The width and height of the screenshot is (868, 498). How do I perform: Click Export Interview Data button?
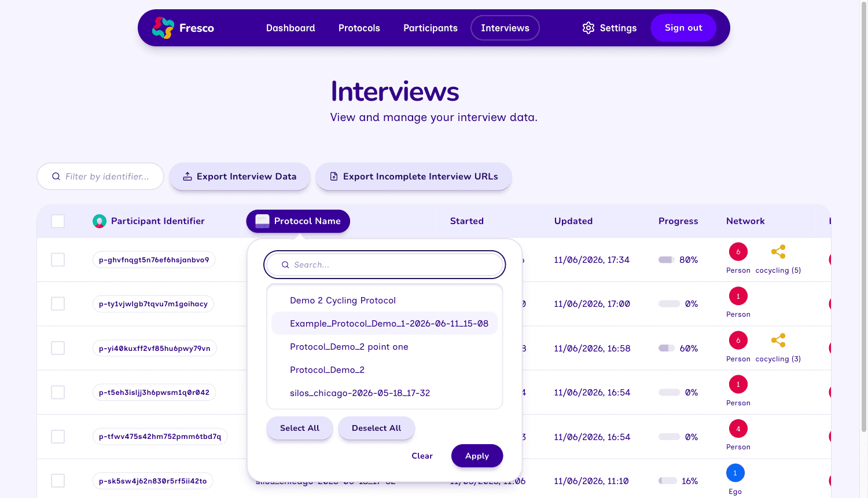tap(240, 177)
